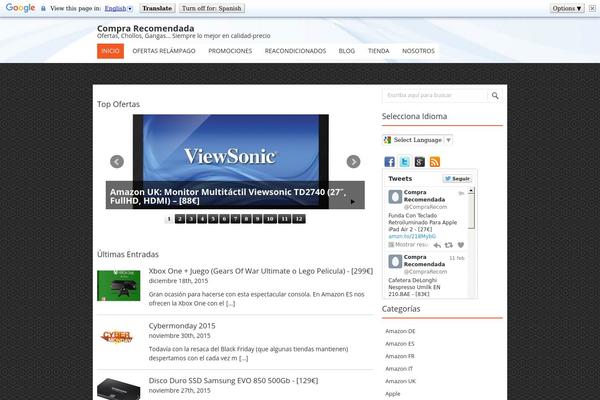The width and height of the screenshot is (600, 400).
Task: Retweet the iPad Air 2 tweet
Action: point(449,245)
